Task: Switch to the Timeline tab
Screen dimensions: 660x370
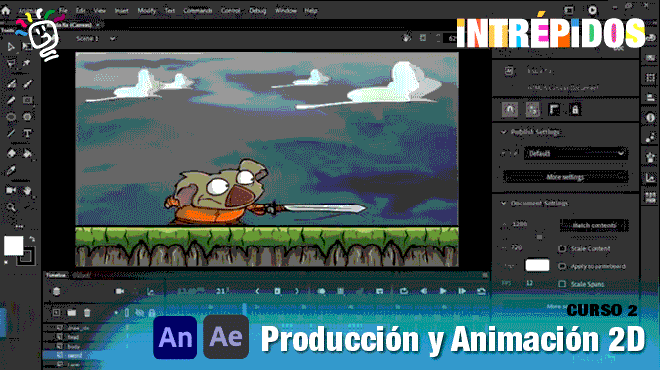Action: click(56, 275)
